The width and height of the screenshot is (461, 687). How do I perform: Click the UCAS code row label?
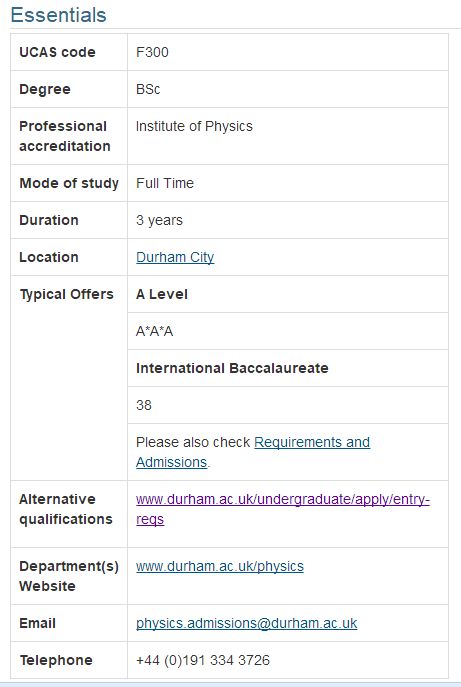coord(57,52)
